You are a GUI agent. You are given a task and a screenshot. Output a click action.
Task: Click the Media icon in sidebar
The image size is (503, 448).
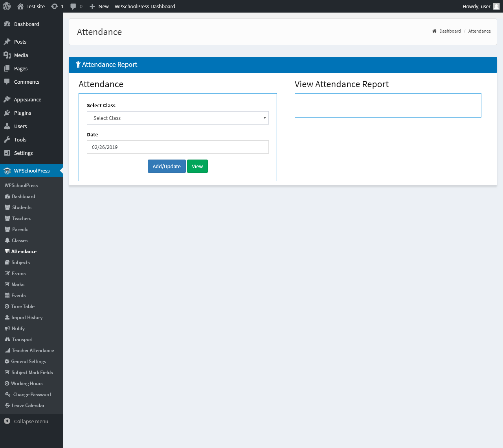[x=7, y=55]
